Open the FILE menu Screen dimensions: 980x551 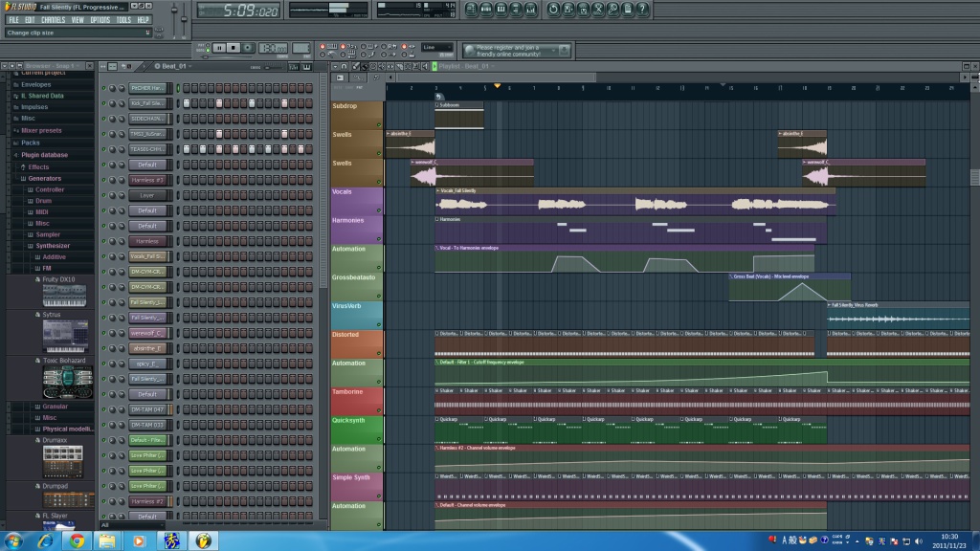(13, 20)
